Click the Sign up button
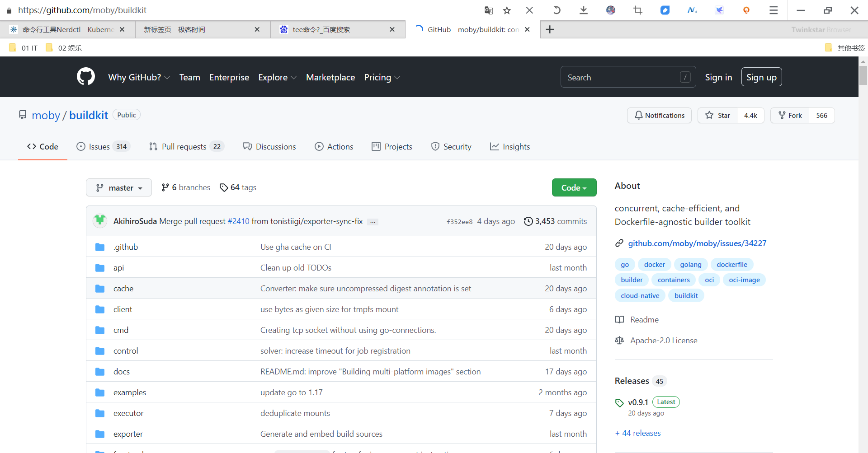This screenshot has width=868, height=453. pos(761,77)
